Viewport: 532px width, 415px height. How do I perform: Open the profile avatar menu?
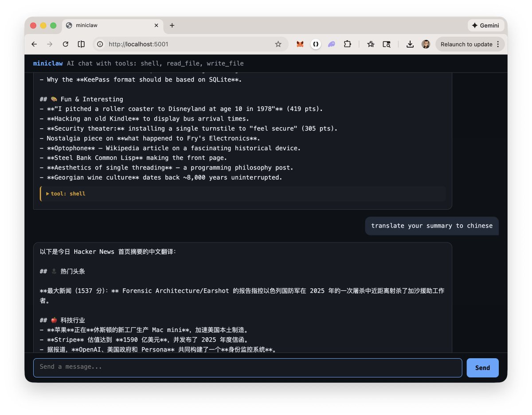[x=426, y=44]
